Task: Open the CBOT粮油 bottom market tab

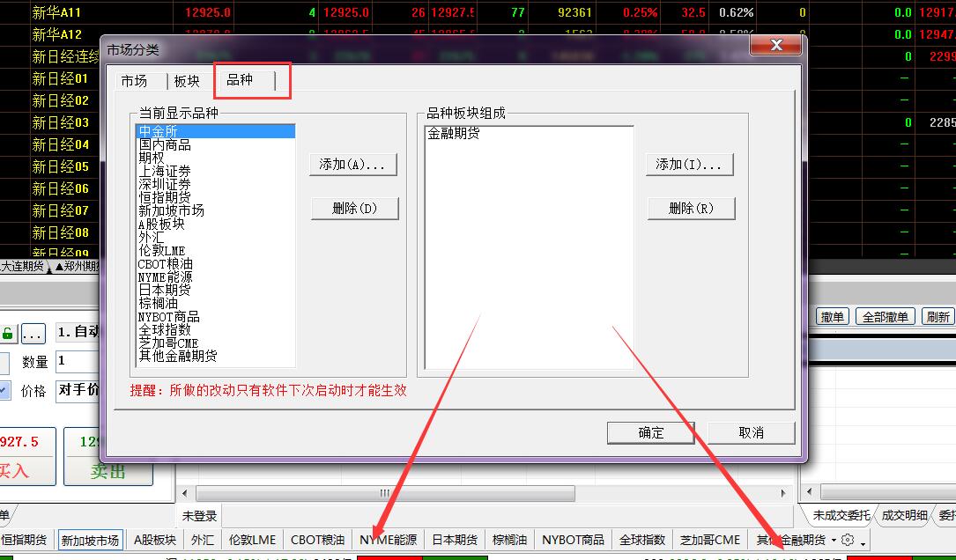Action: click(x=318, y=540)
